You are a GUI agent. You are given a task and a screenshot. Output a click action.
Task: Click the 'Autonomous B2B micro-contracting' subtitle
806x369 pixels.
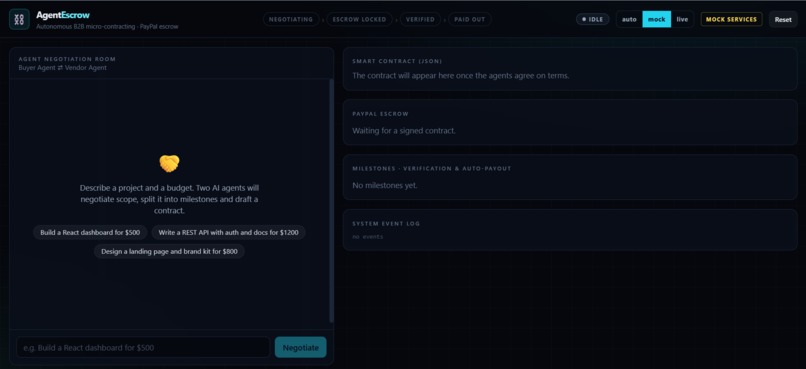tap(107, 26)
